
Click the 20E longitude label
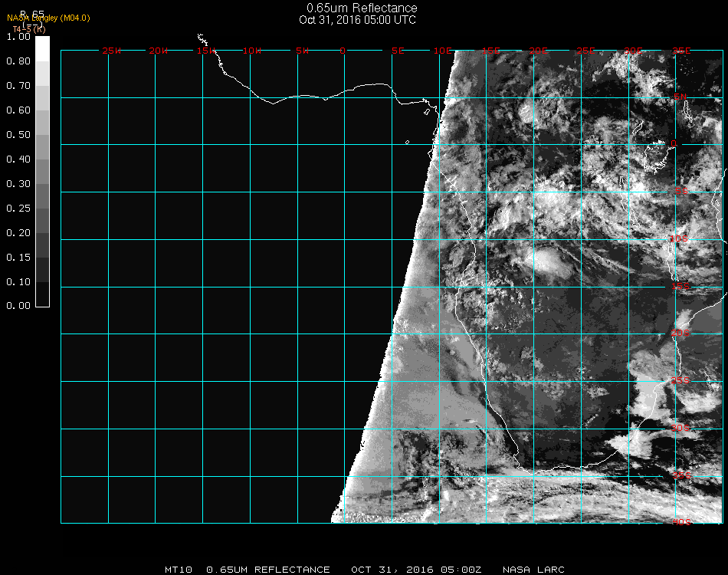(x=538, y=51)
